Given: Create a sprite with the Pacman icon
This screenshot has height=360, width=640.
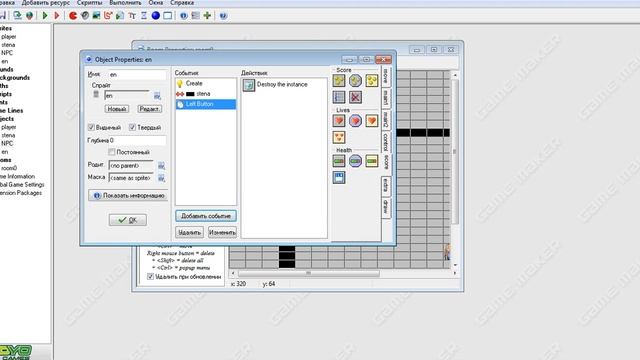Looking at the screenshot, I should pyautogui.click(x=73, y=16).
